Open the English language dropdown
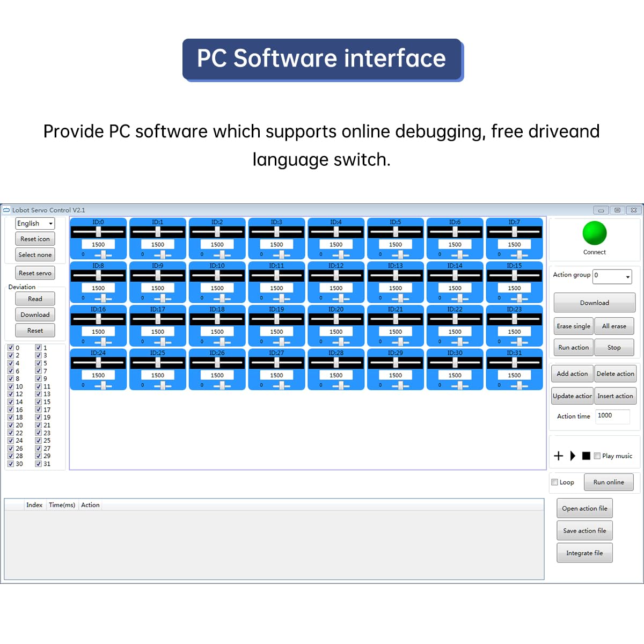Image resolution: width=644 pixels, height=644 pixels. [35, 223]
